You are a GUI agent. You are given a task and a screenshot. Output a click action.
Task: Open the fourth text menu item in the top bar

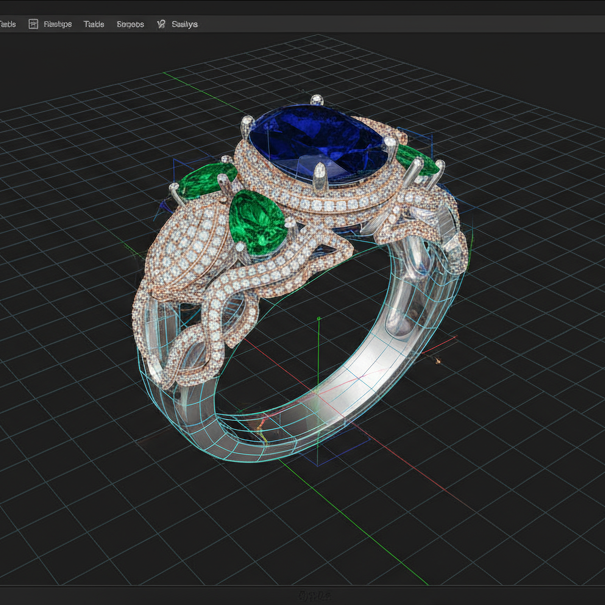[130, 24]
